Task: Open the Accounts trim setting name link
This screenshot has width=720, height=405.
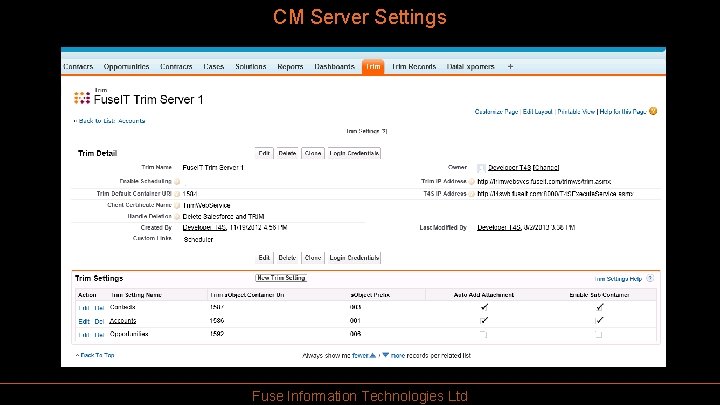Action: point(123,321)
